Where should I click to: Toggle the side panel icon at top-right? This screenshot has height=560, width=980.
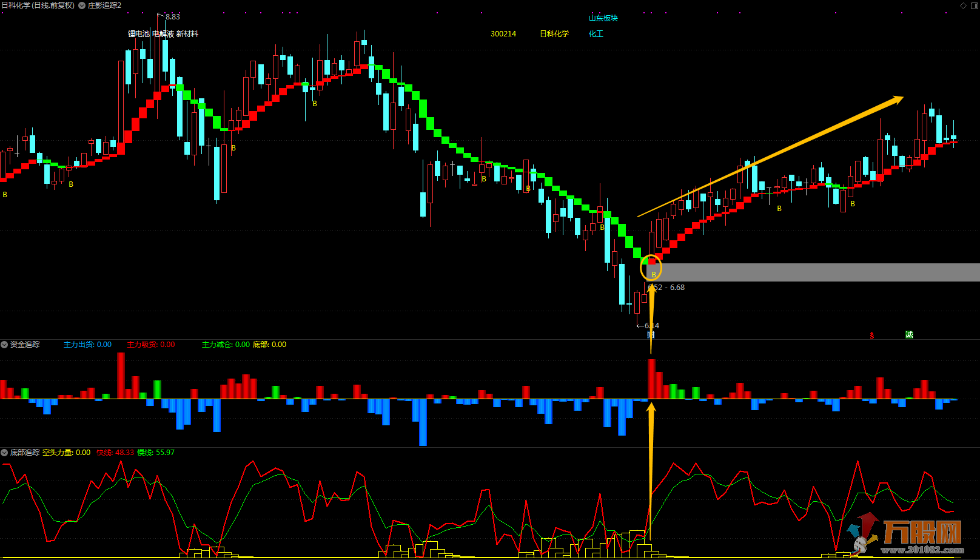(x=974, y=5)
